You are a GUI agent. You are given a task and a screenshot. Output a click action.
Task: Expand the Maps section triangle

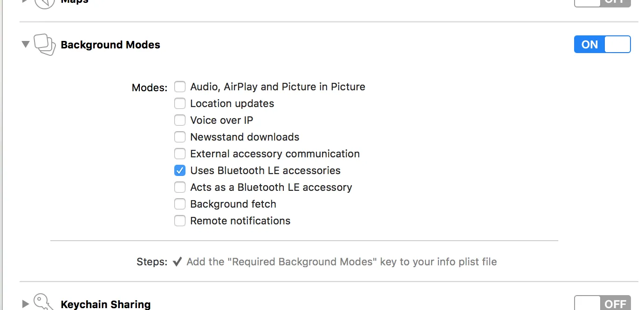(x=26, y=1)
